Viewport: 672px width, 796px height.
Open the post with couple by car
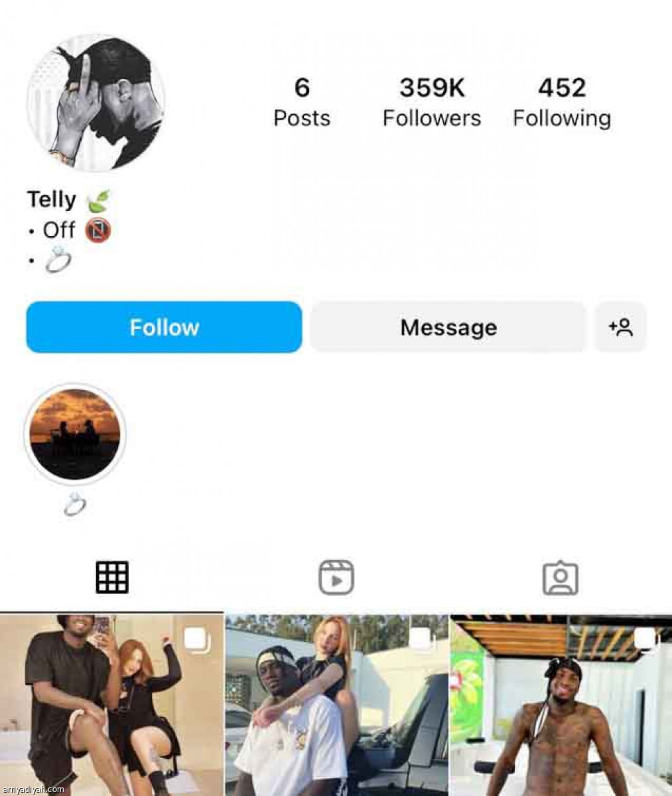coord(336,705)
